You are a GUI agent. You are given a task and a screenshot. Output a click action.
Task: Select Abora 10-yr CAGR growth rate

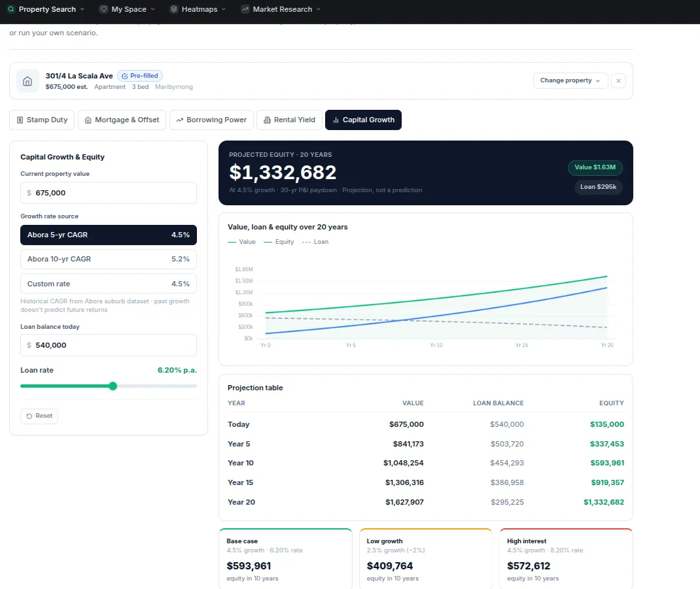(x=109, y=260)
